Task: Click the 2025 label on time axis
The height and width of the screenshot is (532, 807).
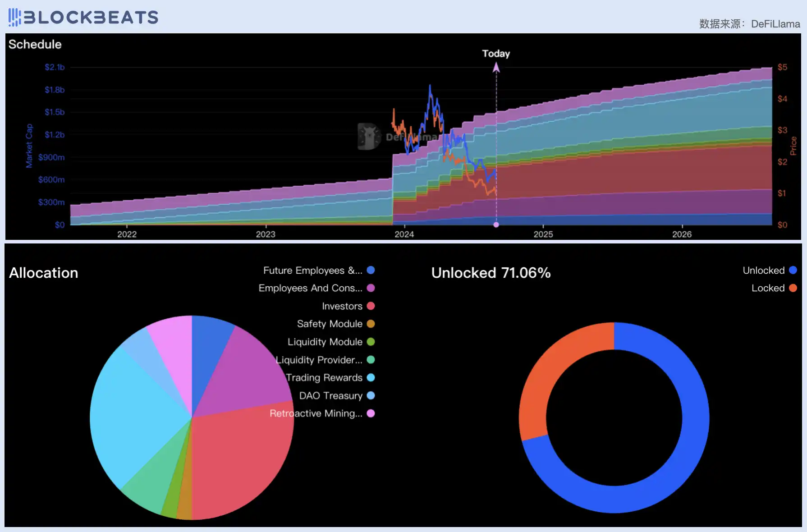Action: click(x=543, y=234)
